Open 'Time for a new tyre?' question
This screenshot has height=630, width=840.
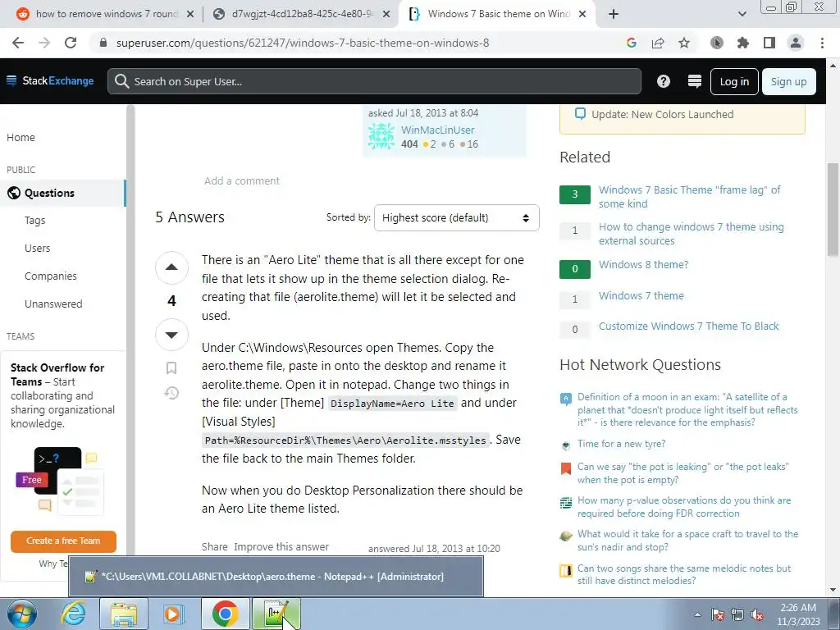click(622, 444)
